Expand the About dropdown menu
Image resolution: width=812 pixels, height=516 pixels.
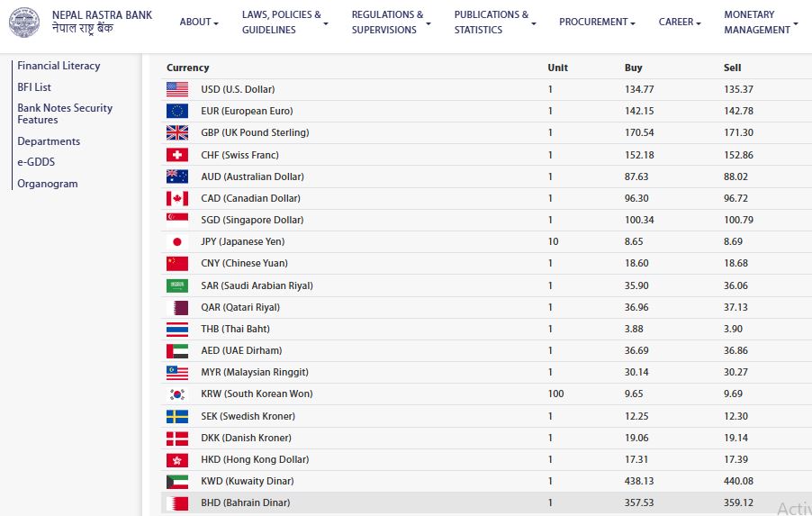[x=199, y=23]
